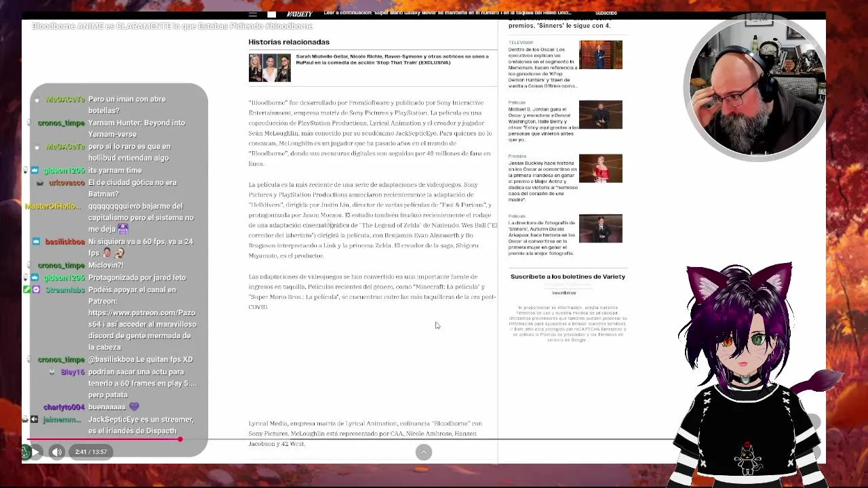Screen dimensions: 868x488
Task: Click the charlyto004 chat username
Action: [x=64, y=407]
